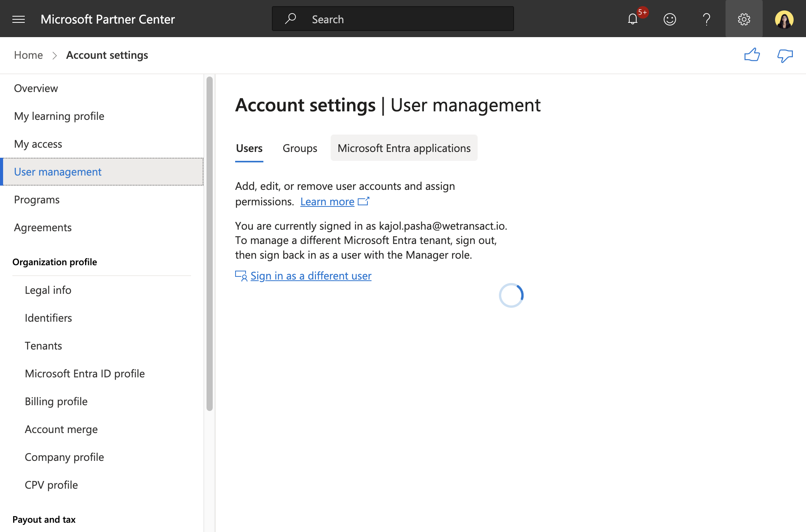Switch to the Users tab
806x532 pixels.
point(249,148)
